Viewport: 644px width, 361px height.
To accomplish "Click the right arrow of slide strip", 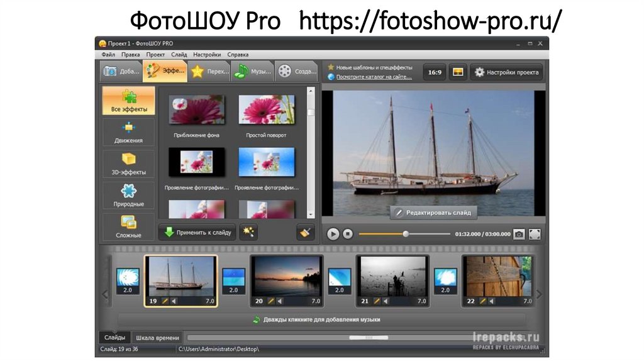I will (x=539, y=294).
